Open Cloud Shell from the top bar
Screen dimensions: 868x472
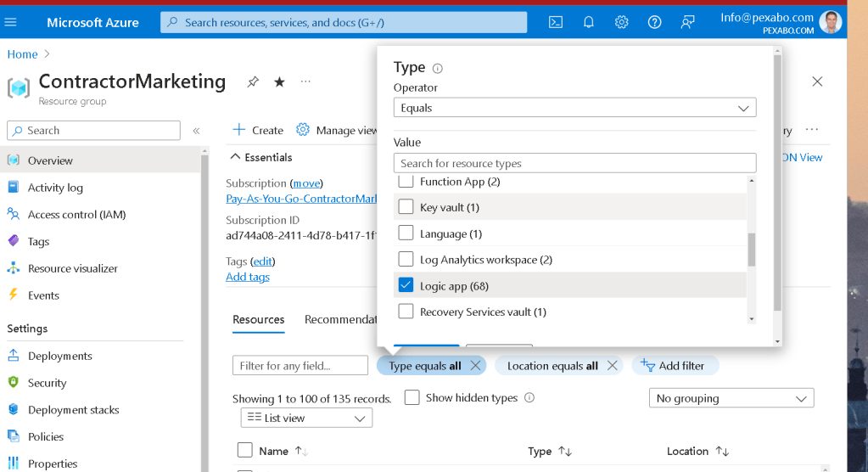(x=555, y=22)
